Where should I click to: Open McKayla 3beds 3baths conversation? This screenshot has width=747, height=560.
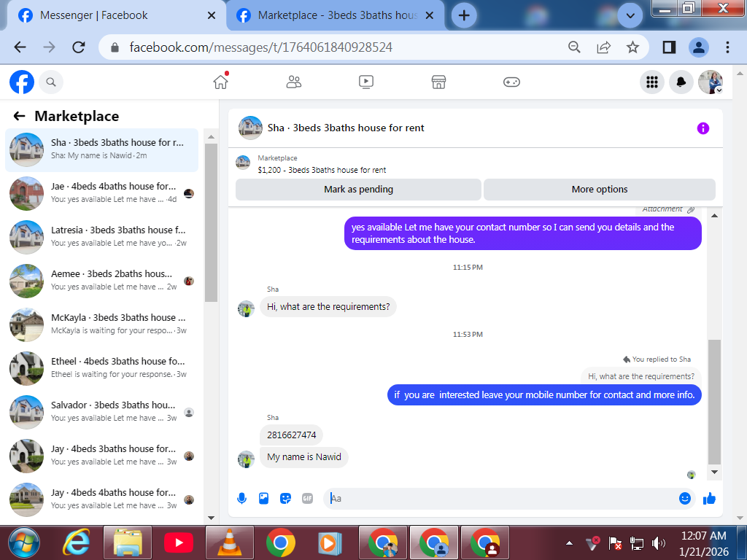pos(101,324)
